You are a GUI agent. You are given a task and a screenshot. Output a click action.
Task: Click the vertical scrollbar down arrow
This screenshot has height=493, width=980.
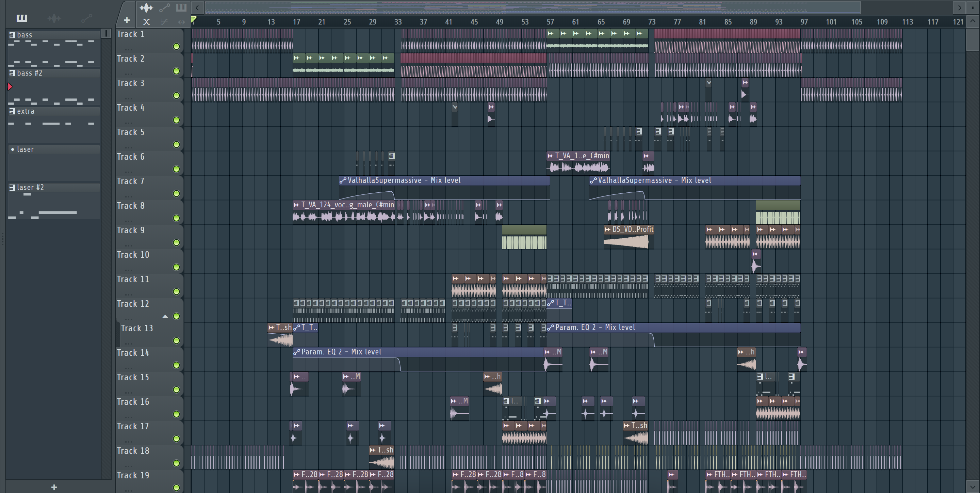[973, 486]
